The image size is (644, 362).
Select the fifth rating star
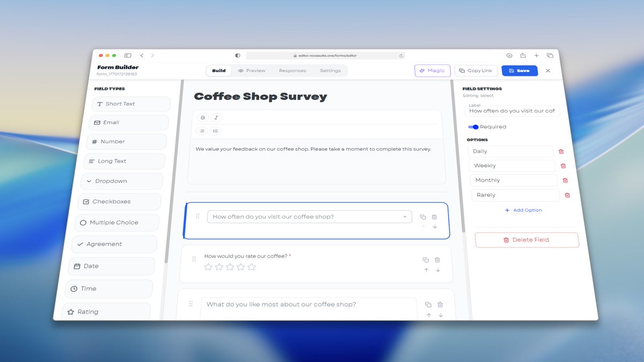[252, 267]
